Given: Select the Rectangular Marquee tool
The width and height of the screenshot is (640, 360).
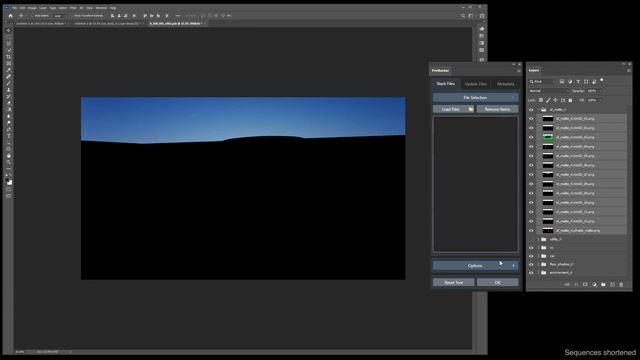Looking at the screenshot, I should [x=9, y=37].
